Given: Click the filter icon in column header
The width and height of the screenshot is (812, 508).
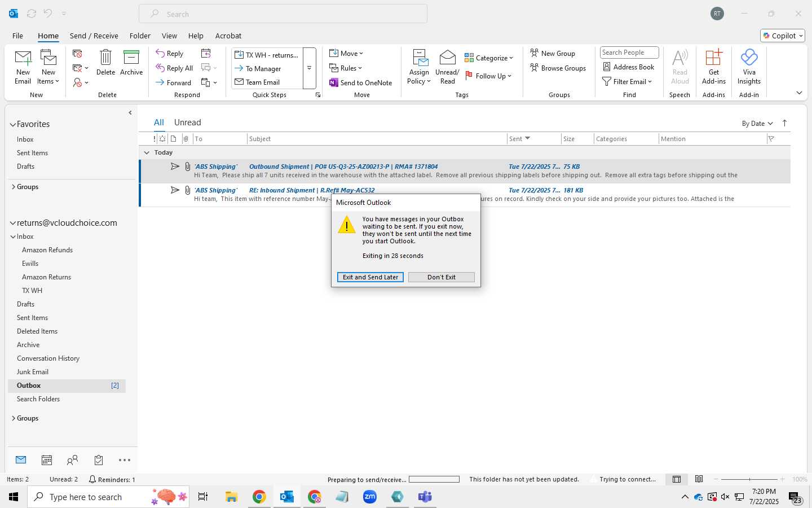Looking at the screenshot, I should (771, 139).
